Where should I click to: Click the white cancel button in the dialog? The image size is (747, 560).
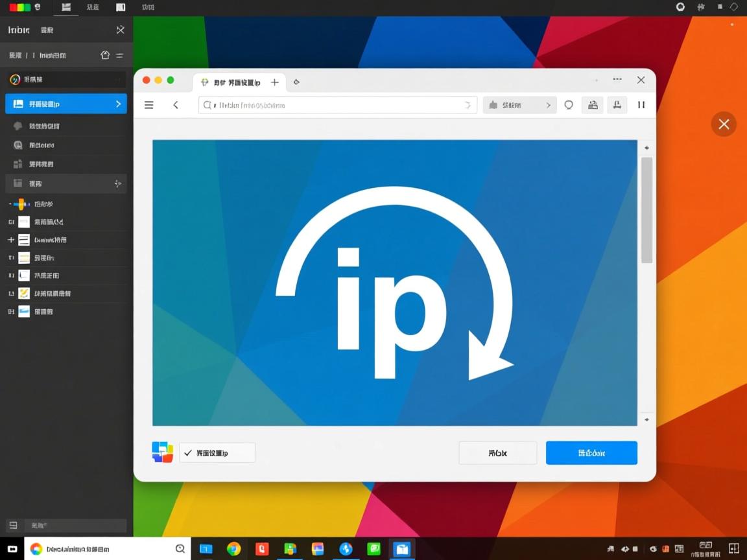497,452
